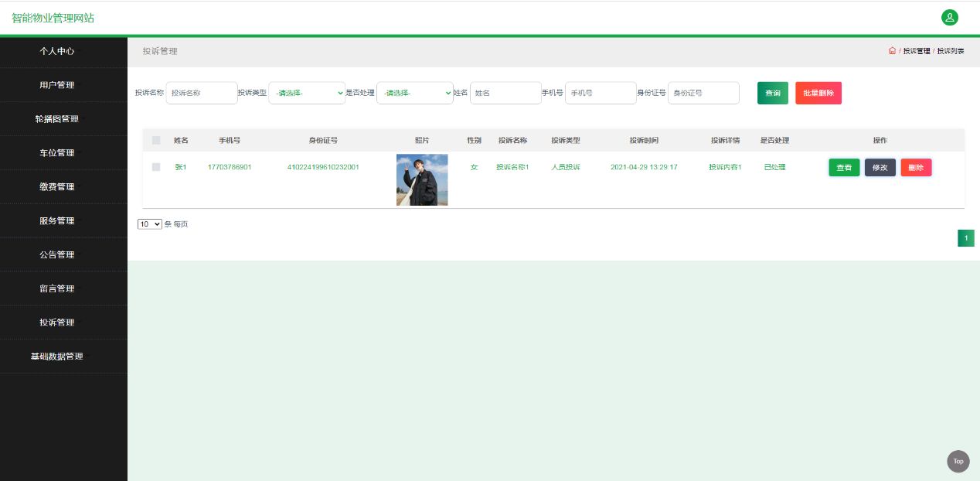
Task: Click the 投诉管理 breadcrumb link
Action: coord(917,51)
